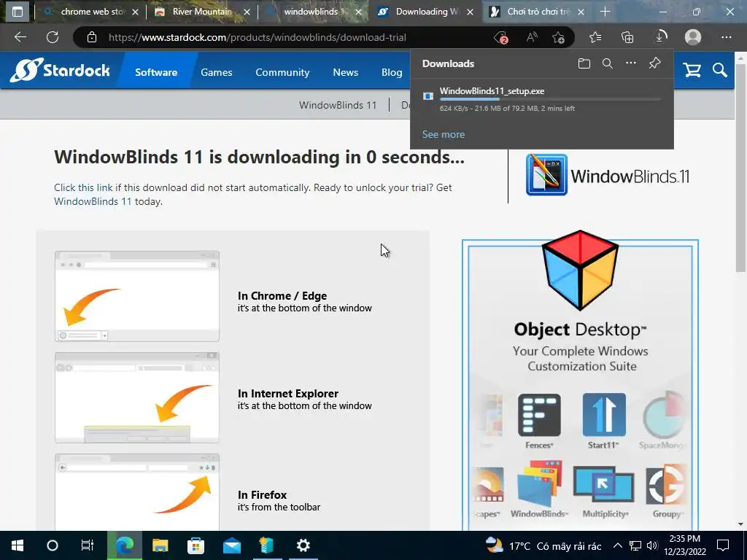Click the Cortana search circle

click(53, 545)
